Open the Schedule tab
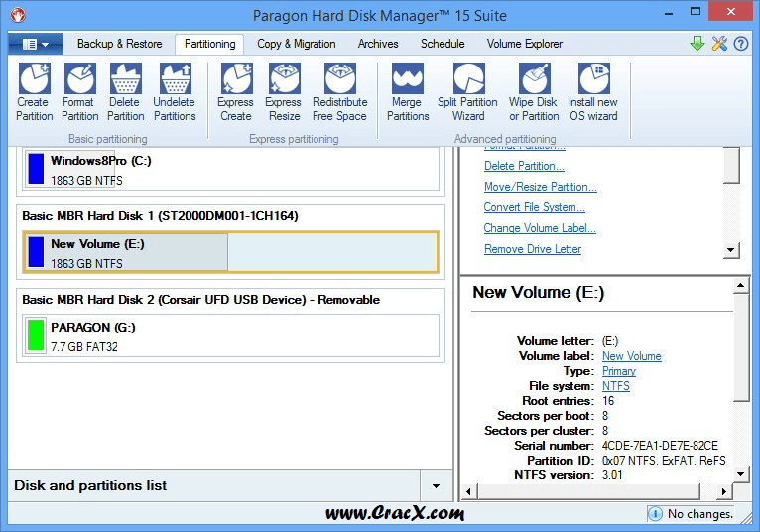The image size is (760, 532). pyautogui.click(x=443, y=44)
